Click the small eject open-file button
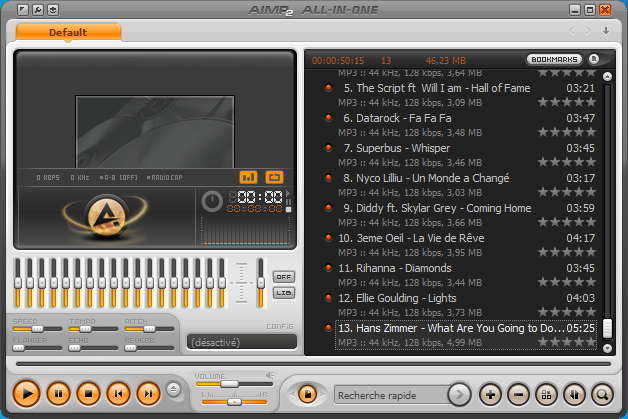 click(173, 389)
